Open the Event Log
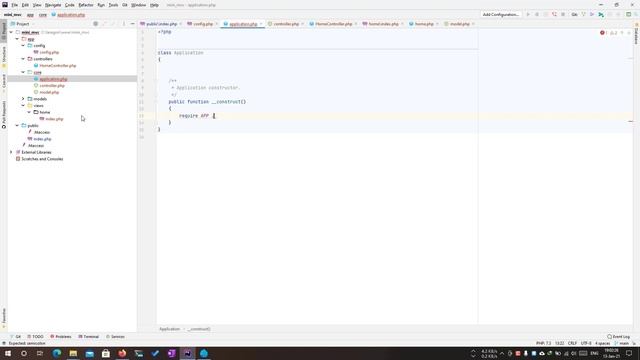This screenshot has height=360, width=640. click(x=618, y=337)
